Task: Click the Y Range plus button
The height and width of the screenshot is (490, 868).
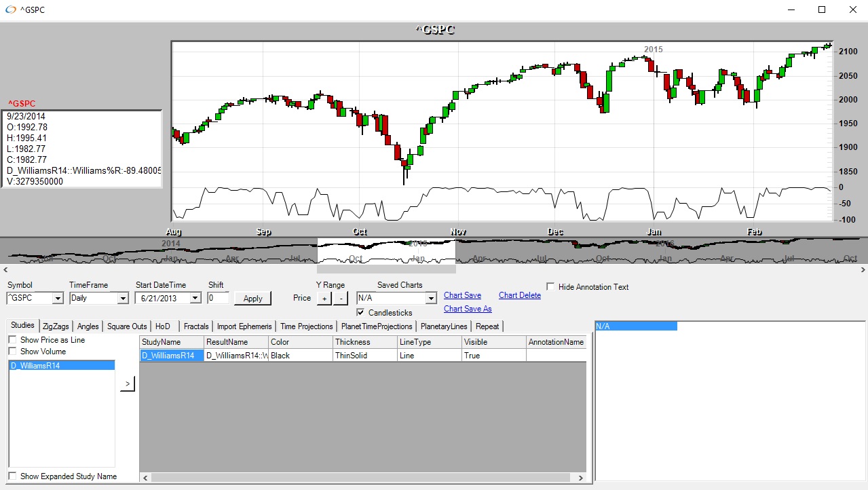Action: click(324, 298)
